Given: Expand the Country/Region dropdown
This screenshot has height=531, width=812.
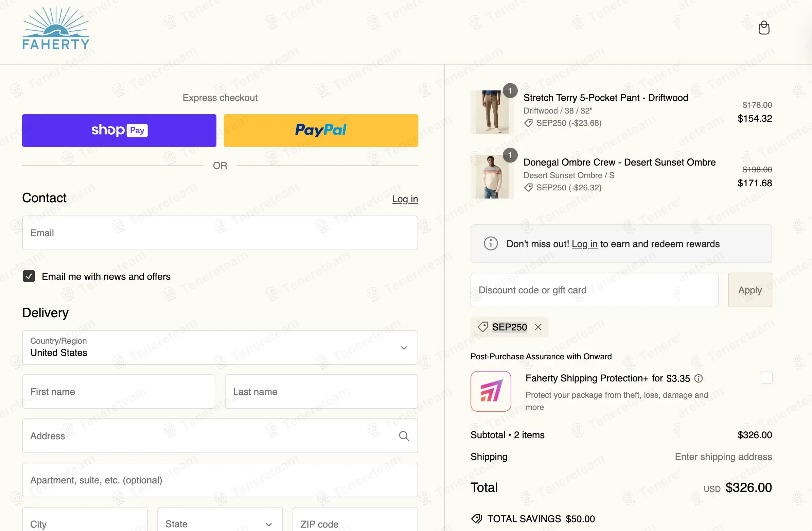Looking at the screenshot, I should pos(220,347).
